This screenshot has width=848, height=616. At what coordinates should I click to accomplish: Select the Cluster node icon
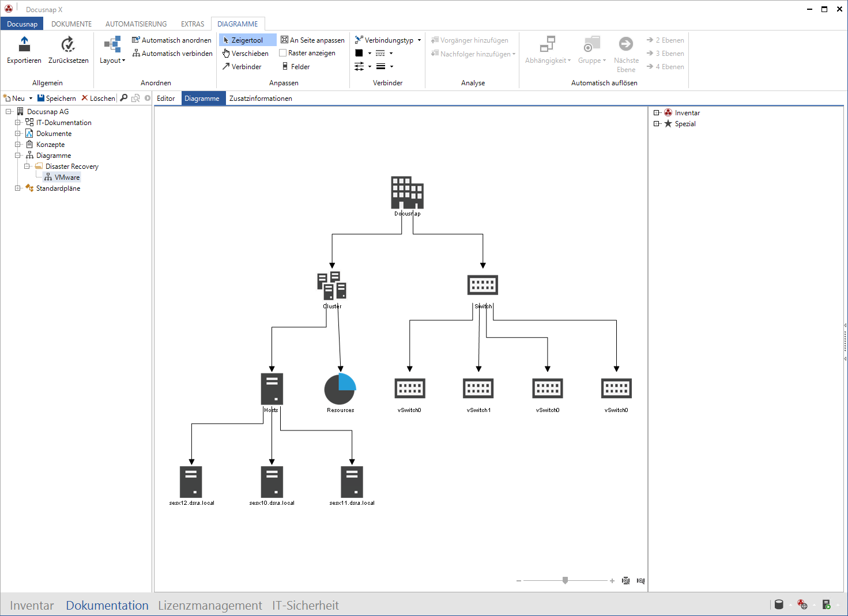332,285
